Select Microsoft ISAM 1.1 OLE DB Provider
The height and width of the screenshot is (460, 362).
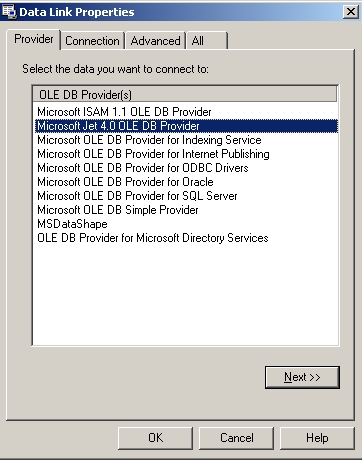(124, 112)
